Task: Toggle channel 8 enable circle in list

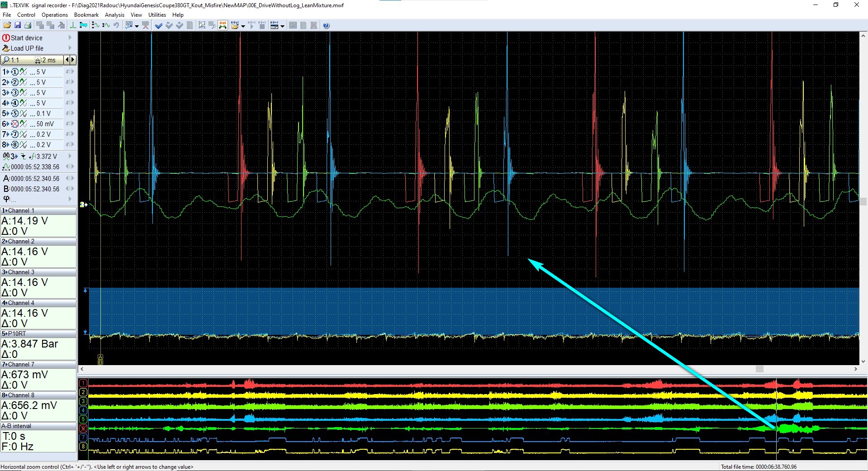Action: [x=14, y=145]
